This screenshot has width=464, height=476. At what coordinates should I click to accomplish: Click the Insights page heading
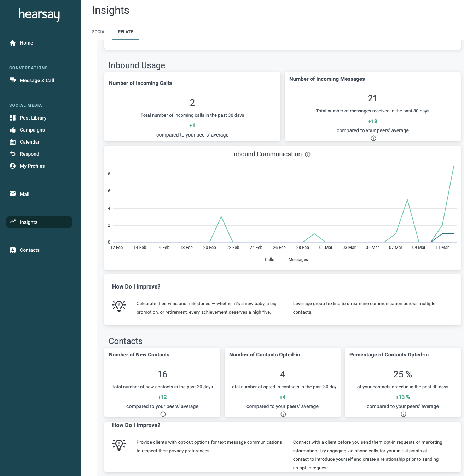111,10
